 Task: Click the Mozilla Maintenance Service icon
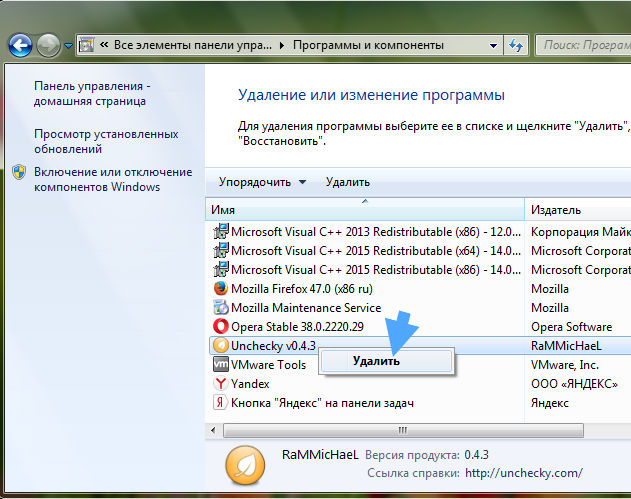[x=221, y=307]
